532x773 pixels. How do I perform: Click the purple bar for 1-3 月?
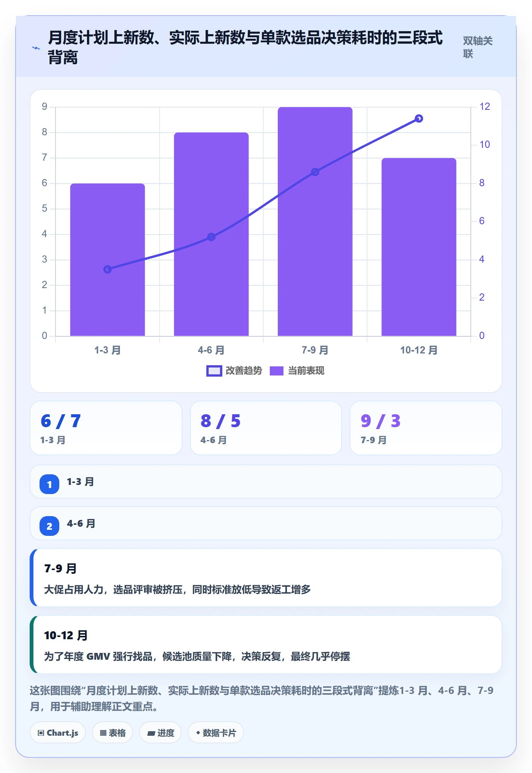[108, 260]
